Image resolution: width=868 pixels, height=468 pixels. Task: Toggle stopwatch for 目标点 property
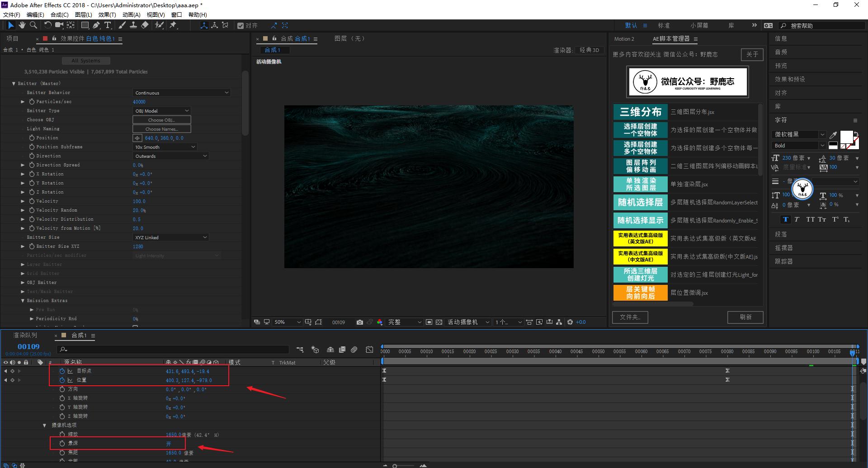pos(62,371)
